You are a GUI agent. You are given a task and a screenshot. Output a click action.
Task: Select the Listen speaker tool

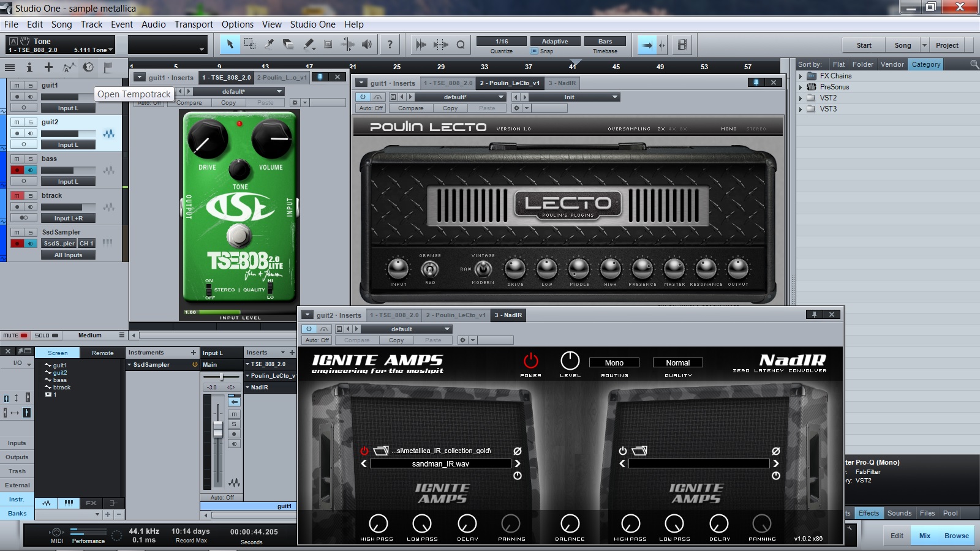[x=367, y=44]
